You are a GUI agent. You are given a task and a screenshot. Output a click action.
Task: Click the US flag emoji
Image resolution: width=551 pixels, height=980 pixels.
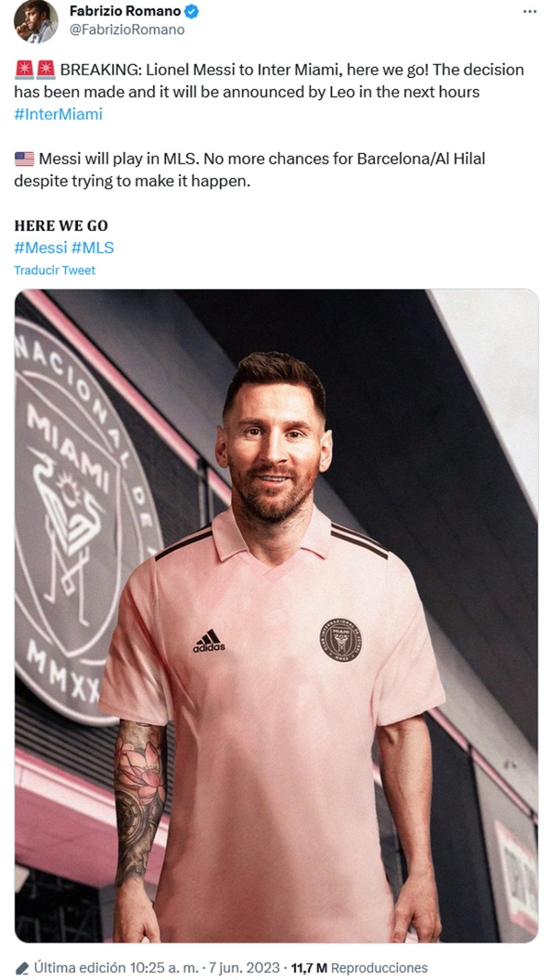pos(24,159)
